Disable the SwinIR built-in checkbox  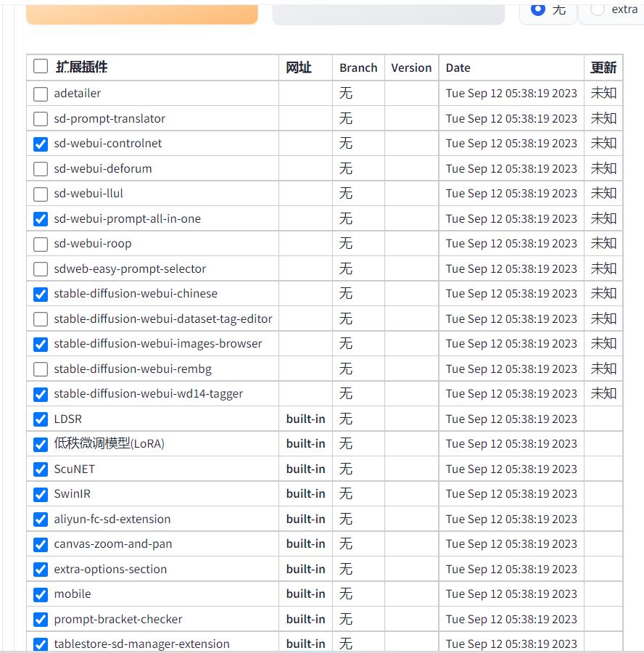[x=41, y=494]
